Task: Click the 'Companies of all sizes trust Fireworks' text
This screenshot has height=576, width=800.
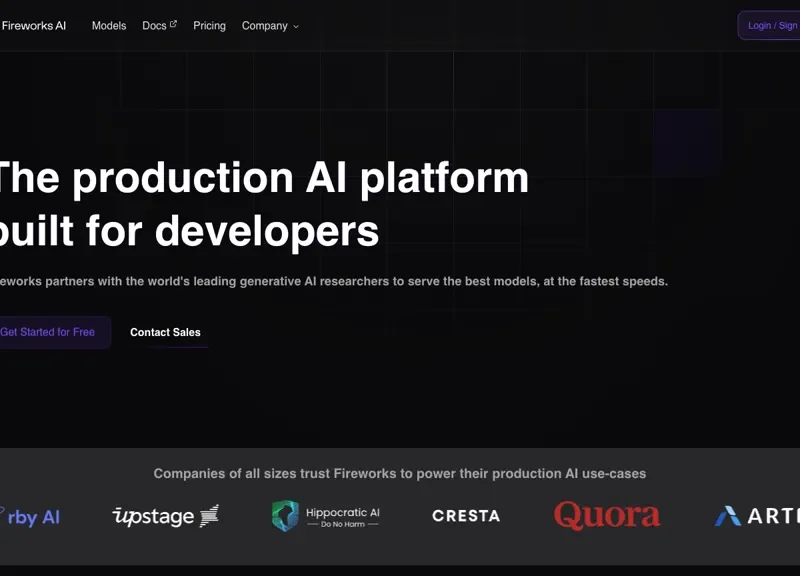Action: tap(400, 474)
